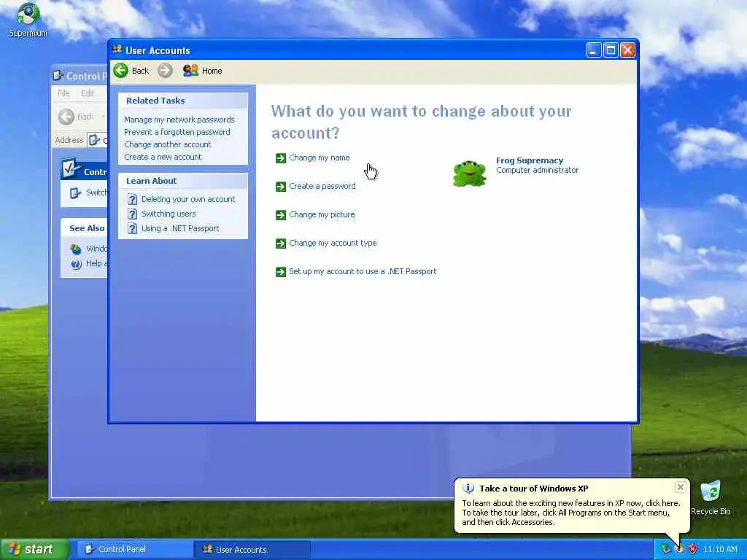Screen dimensions: 747x560
Task: Click Back button in Control Panel window
Action: 76,117
